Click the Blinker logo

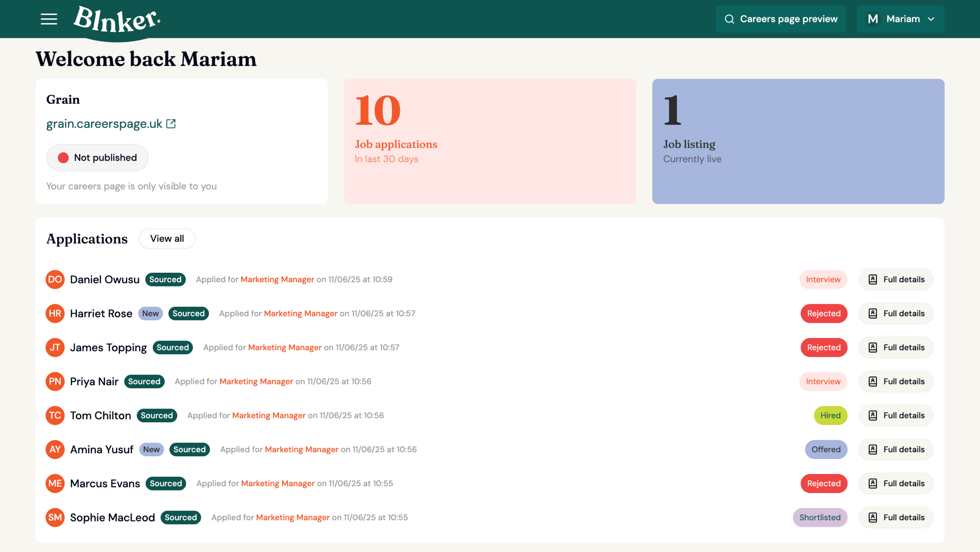[117, 20]
